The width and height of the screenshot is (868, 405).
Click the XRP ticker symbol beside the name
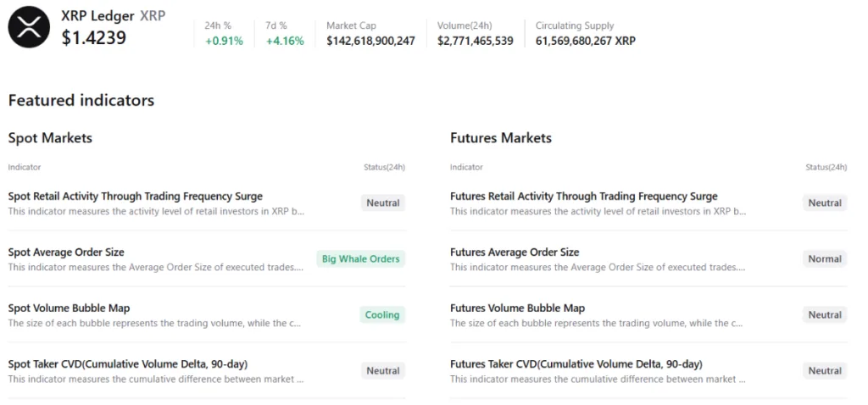coord(153,15)
